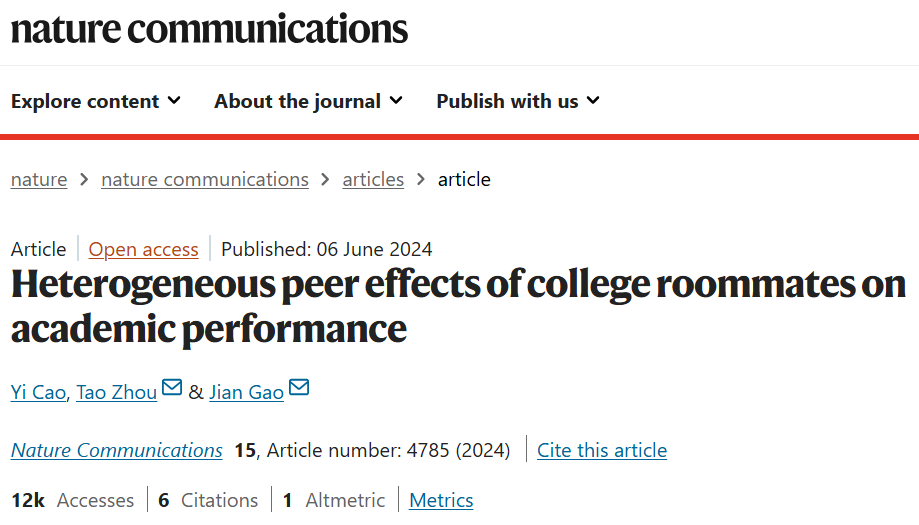The width and height of the screenshot is (919, 525).
Task: Click the envelope icon beside Tao Zhou
Action: 172,388
